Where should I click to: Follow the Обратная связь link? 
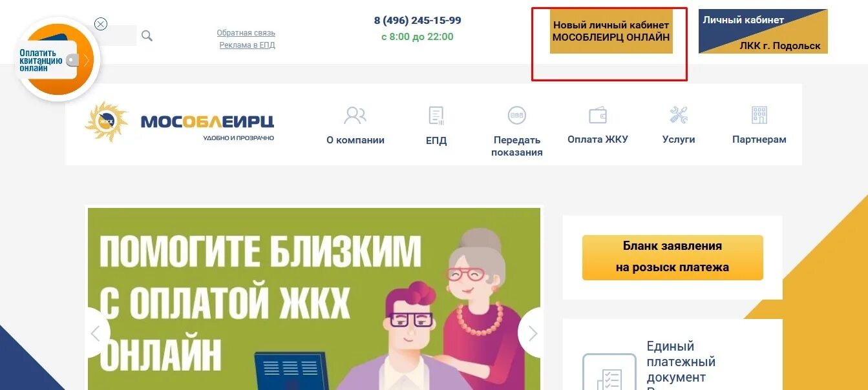click(x=246, y=33)
